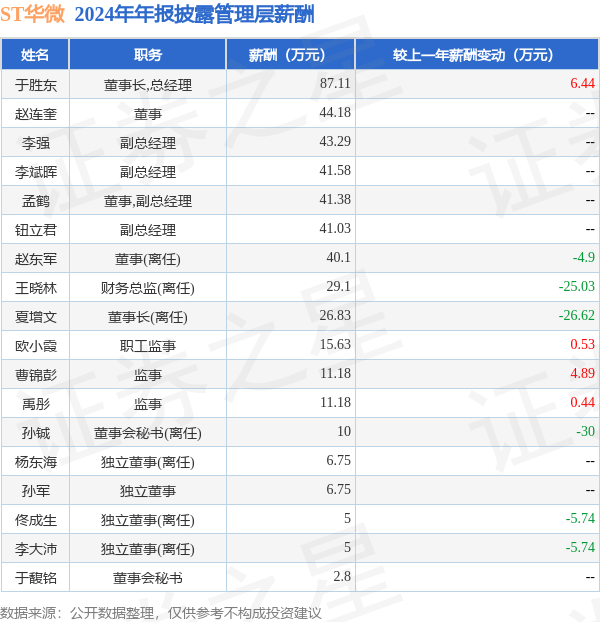Click the name 李强

coord(36,143)
